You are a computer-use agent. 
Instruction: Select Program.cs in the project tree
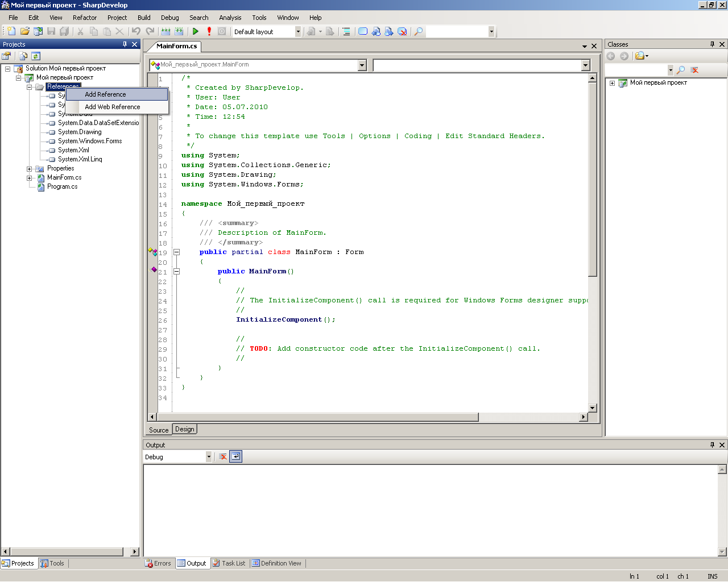coord(62,186)
